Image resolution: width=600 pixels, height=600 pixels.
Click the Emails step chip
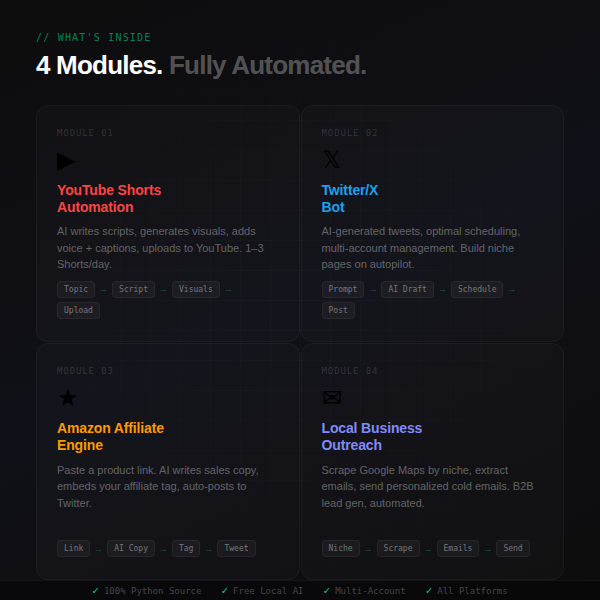pos(458,548)
